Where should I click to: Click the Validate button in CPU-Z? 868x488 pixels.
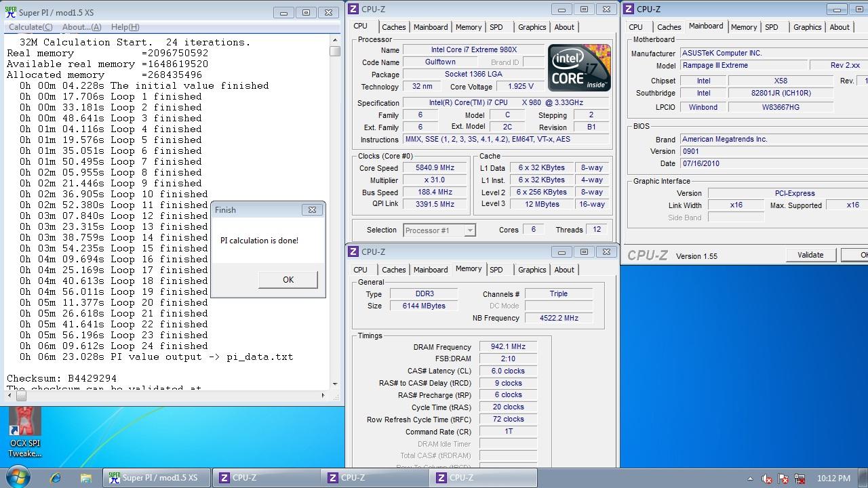[810, 255]
